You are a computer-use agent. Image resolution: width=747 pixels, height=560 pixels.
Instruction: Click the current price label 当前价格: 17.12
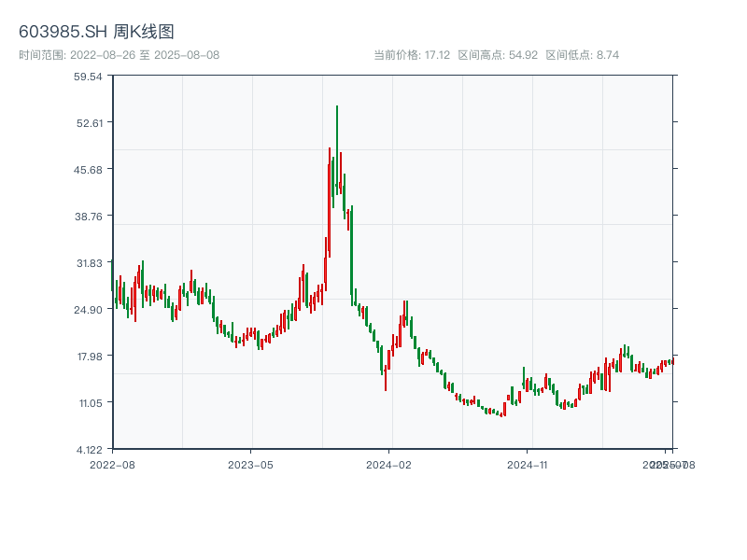coord(412,55)
